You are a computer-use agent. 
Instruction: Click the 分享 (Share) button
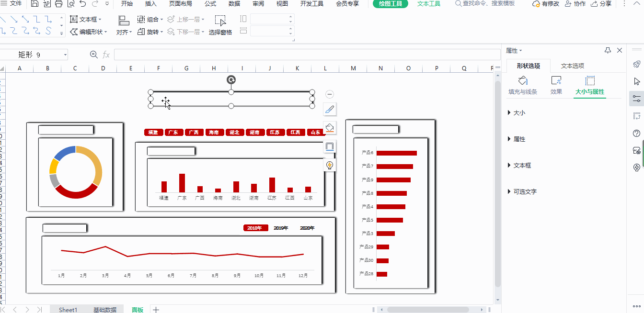pyautogui.click(x=601, y=4)
